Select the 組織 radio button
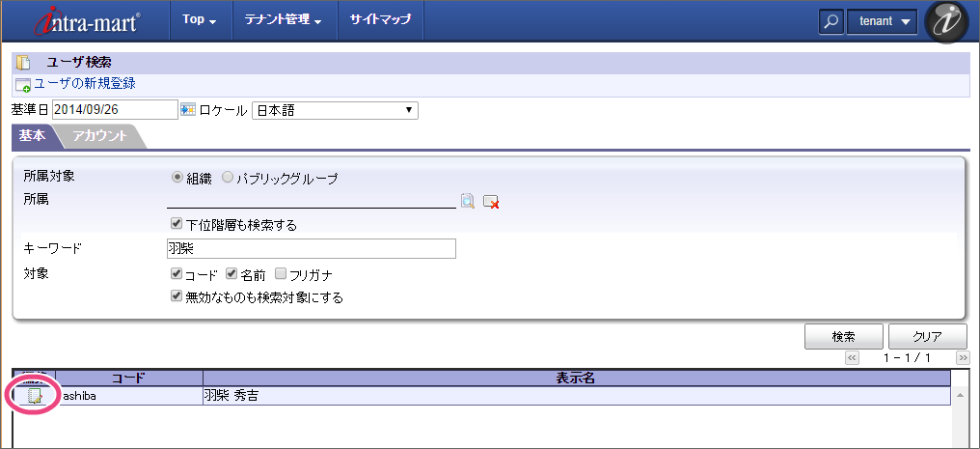980x449 pixels. coord(177,178)
